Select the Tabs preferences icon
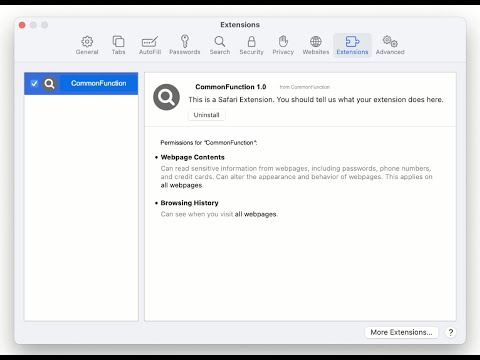The image size is (480, 360). (118, 45)
